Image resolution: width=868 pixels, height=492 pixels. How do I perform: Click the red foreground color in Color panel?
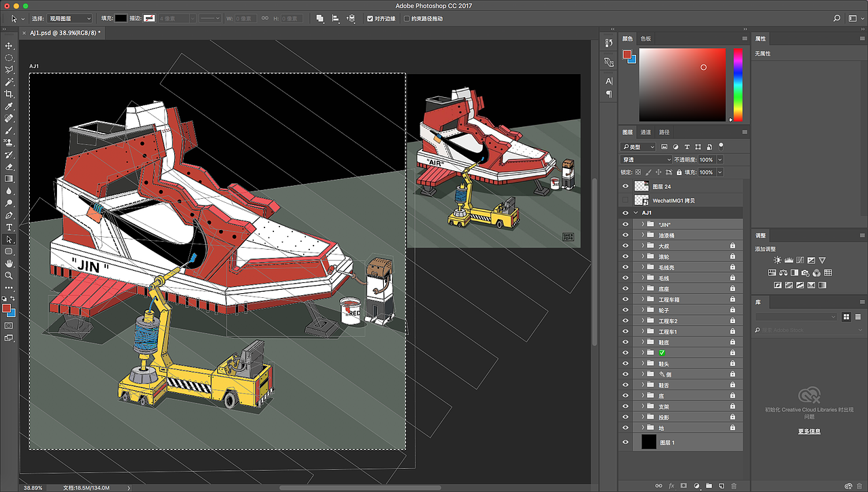627,54
